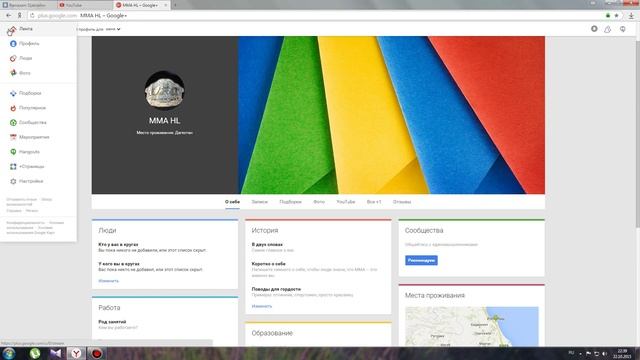This screenshot has height=360, width=640.
Task: Click the round circle icon left of the bell
Action: [594, 29]
